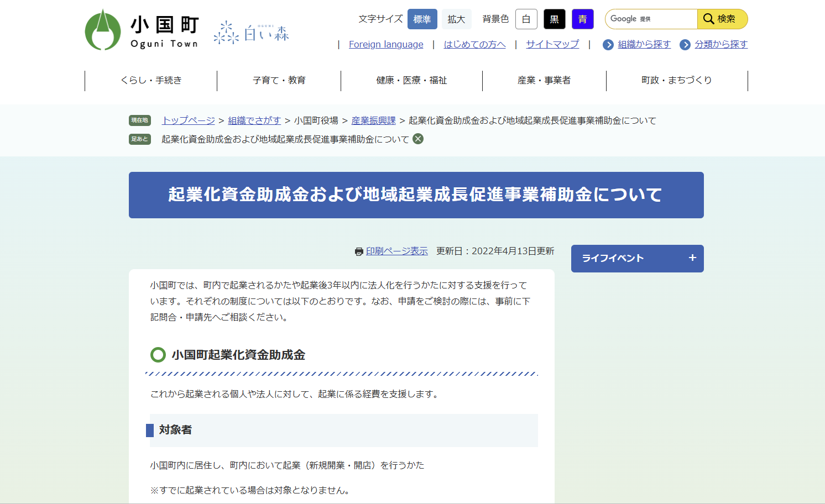Set text size to 標準
Image resolution: width=825 pixels, height=504 pixels.
(x=422, y=19)
